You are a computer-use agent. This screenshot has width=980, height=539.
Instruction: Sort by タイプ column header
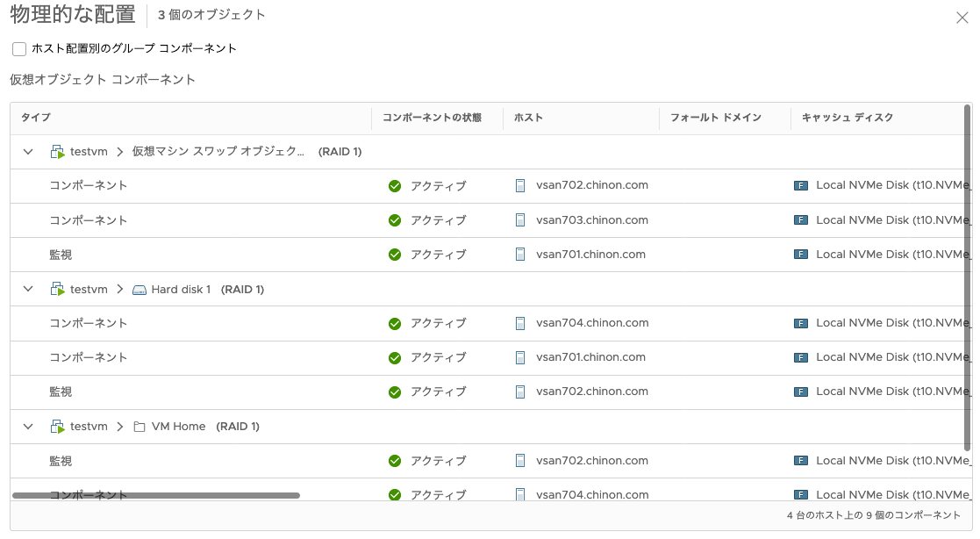coord(36,118)
